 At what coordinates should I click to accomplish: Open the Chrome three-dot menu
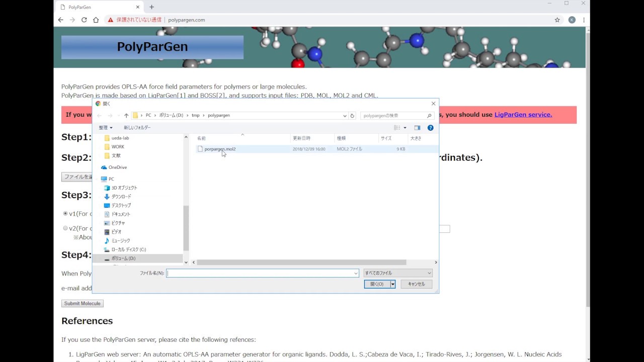click(x=584, y=20)
